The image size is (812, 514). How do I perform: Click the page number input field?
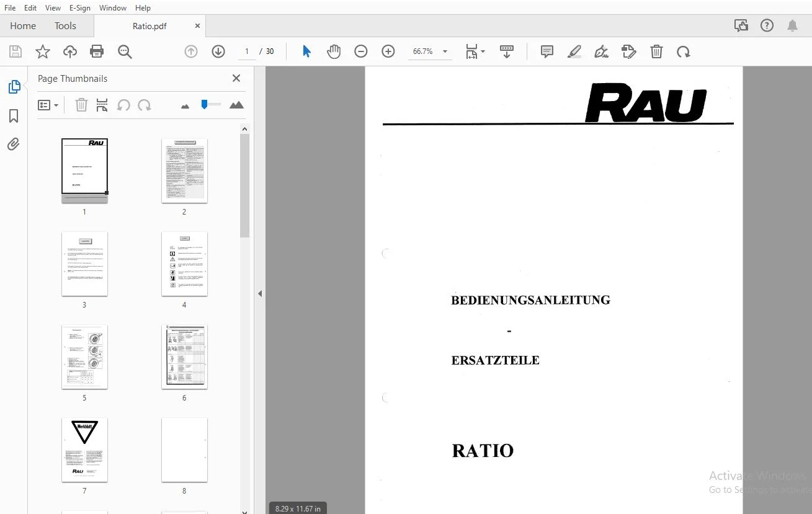tap(247, 51)
